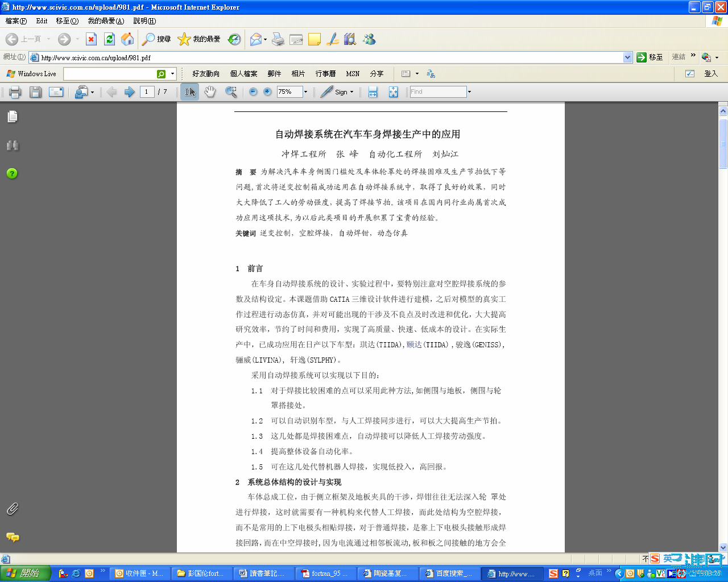This screenshot has width=728, height=582.
Task: Fit one full page in the window
Action: [393, 92]
